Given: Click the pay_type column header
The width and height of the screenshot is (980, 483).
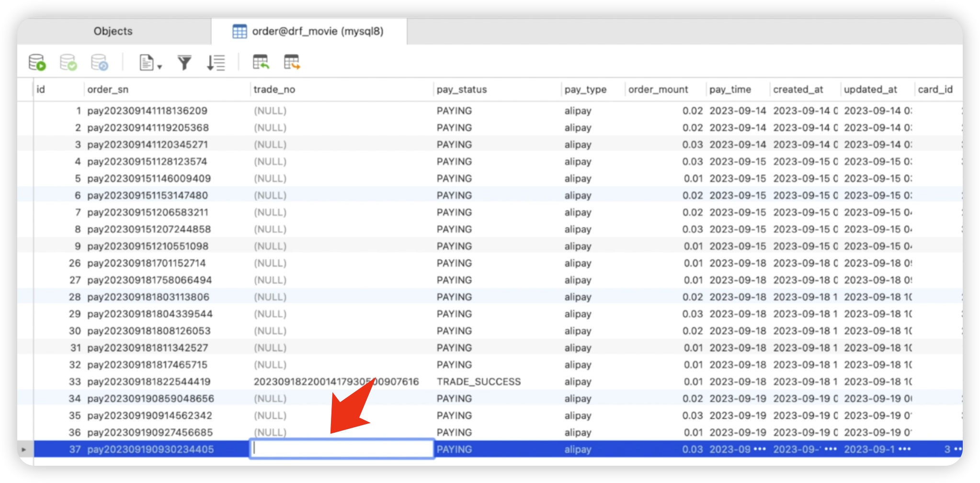Looking at the screenshot, I should pos(585,90).
